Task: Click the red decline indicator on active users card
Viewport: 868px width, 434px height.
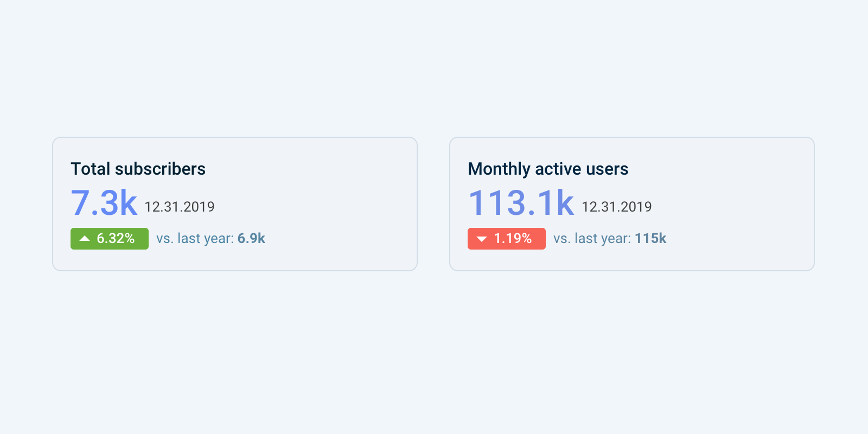Action: click(506, 239)
